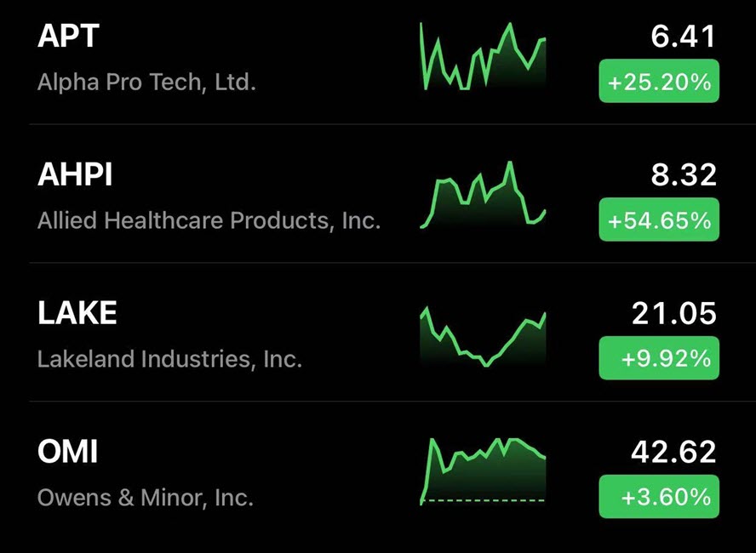Tap the APT price 6.41
This screenshot has width=756, height=553.
coord(683,36)
